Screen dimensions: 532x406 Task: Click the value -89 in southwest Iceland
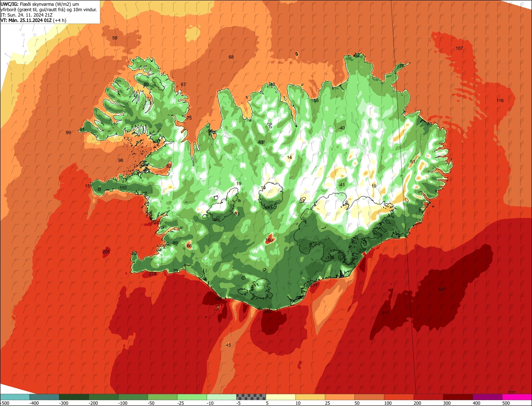(175, 243)
